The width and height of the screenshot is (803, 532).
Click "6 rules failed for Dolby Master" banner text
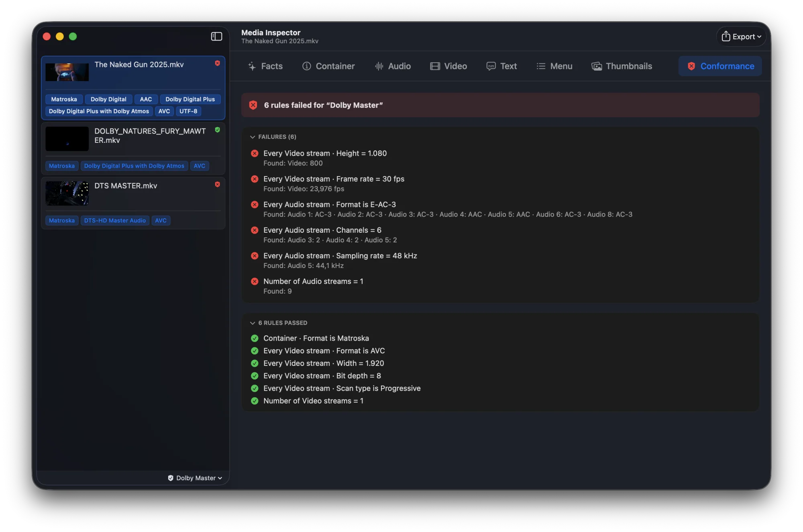click(323, 105)
